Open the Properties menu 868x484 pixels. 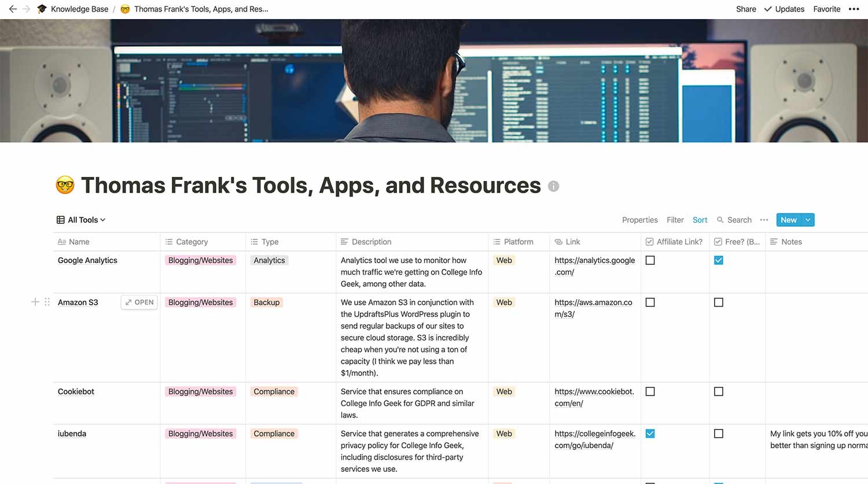point(639,220)
